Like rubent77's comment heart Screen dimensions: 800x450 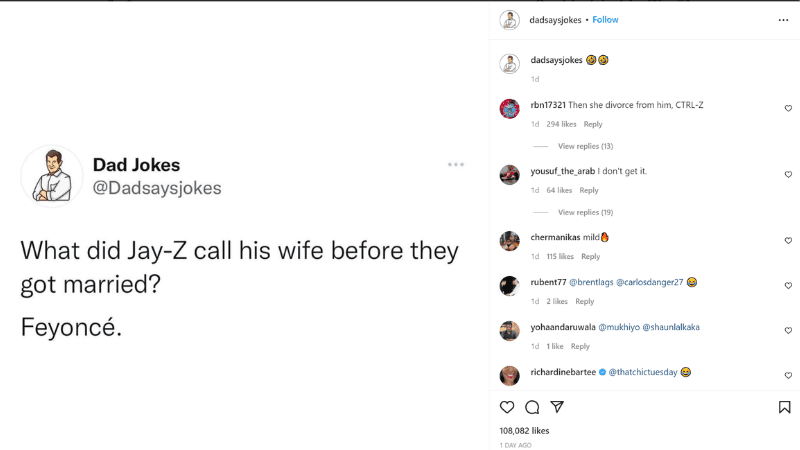click(x=788, y=285)
